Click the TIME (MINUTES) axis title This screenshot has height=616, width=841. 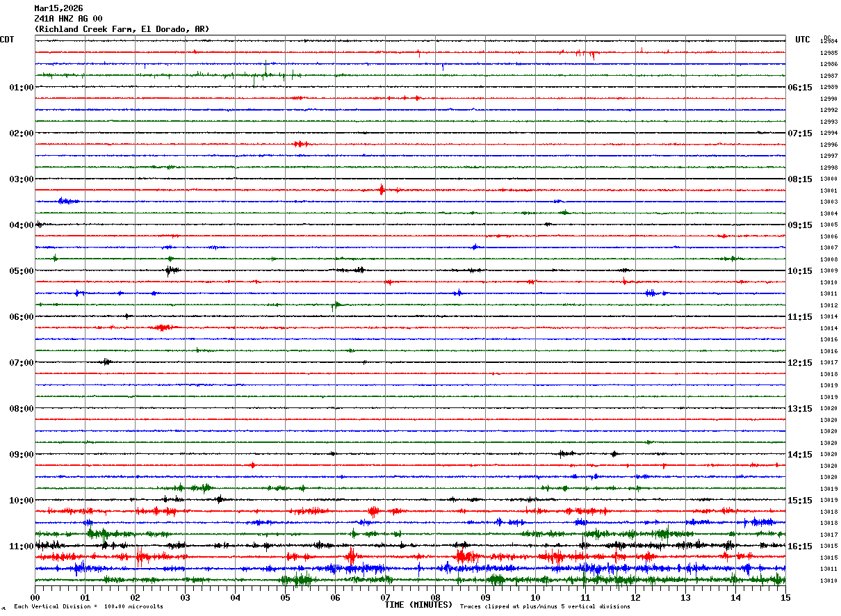(418, 605)
